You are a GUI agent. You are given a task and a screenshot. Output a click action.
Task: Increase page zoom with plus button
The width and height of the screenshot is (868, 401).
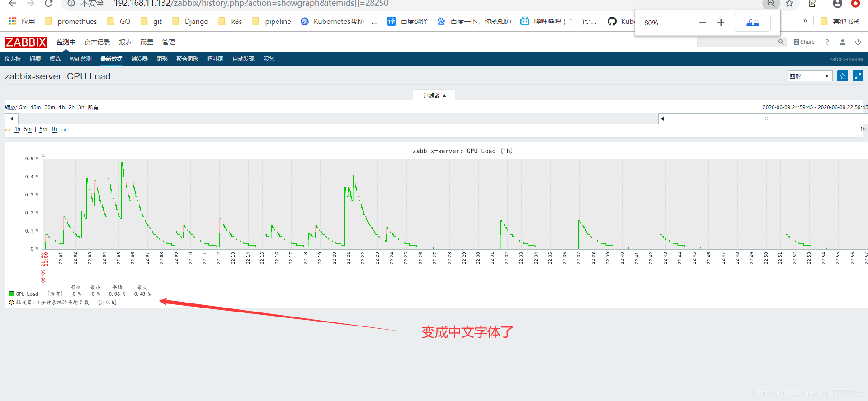[721, 23]
